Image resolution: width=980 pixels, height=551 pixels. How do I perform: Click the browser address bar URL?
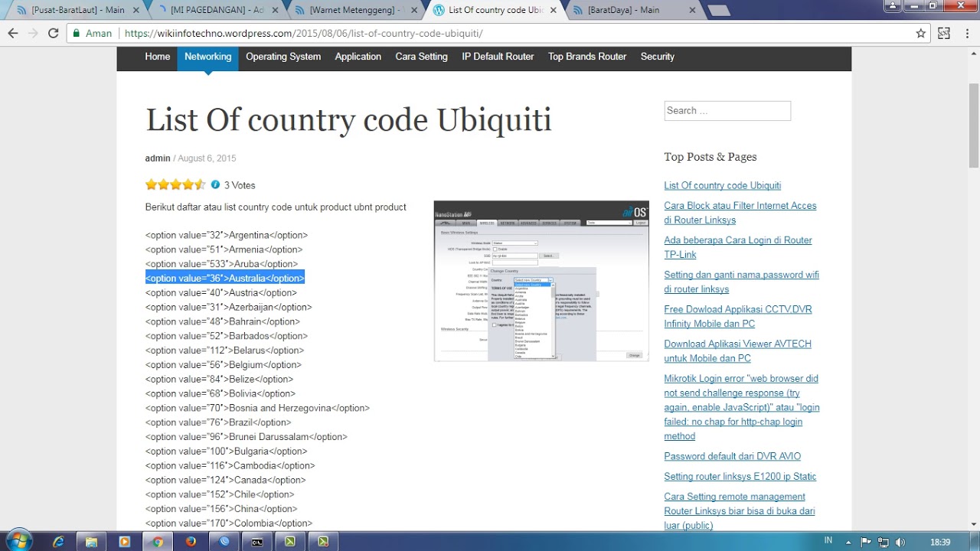tap(304, 34)
